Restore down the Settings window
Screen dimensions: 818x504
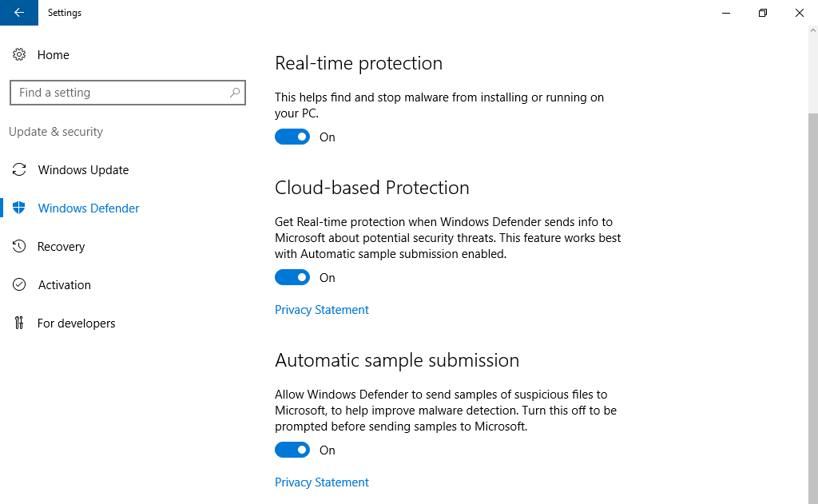(763, 13)
